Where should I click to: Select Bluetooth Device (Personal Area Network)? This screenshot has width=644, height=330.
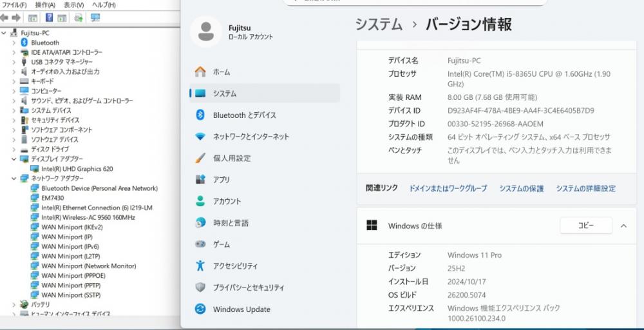[99, 188]
